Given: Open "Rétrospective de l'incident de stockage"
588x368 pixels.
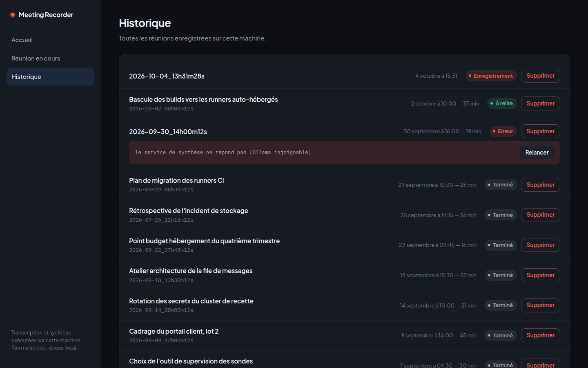Looking at the screenshot, I should coord(189,211).
